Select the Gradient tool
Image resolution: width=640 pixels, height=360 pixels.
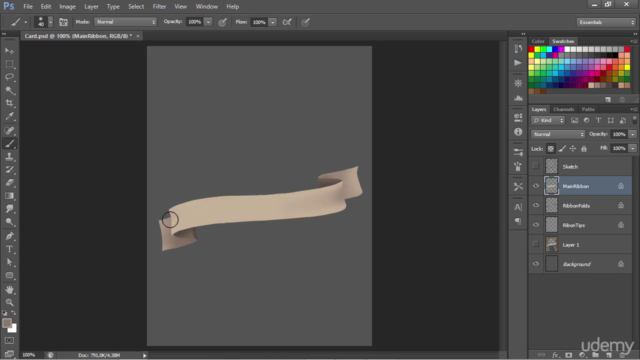click(x=9, y=196)
